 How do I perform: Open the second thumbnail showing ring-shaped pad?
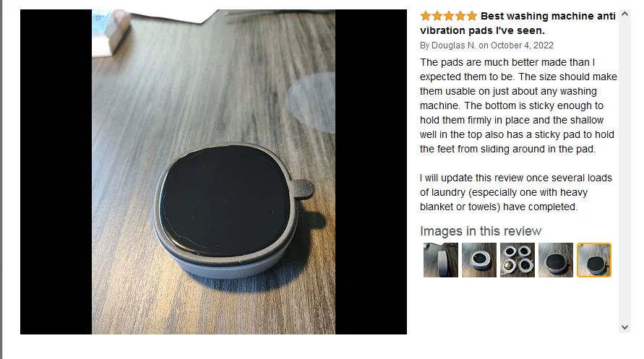[479, 260]
